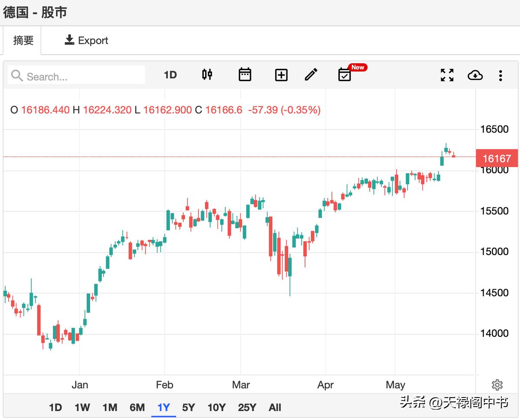Click the Export button
This screenshot has width=520, height=420.
(x=86, y=40)
